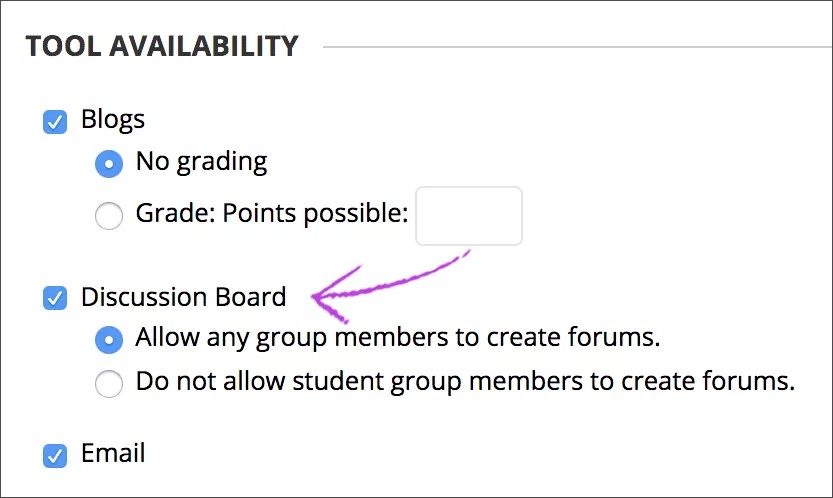This screenshot has width=833, height=498.
Task: Click the Do not allow student group members sentence
Action: (x=465, y=382)
